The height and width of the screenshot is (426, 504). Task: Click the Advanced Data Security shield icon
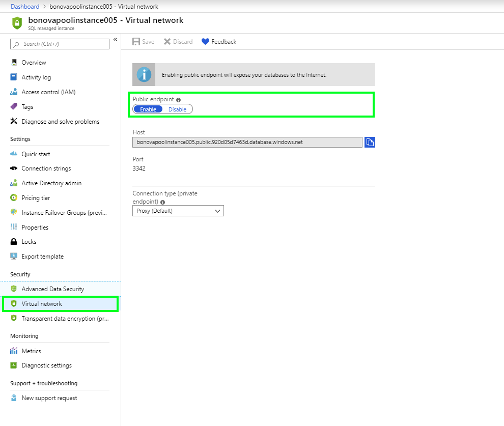[14, 289]
